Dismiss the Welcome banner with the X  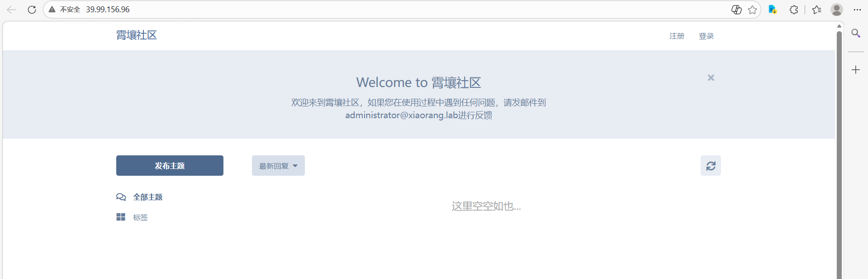coord(711,78)
